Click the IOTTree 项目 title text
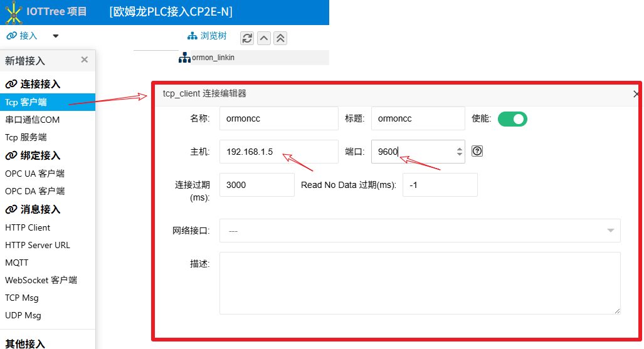644x349 pixels. (x=56, y=11)
